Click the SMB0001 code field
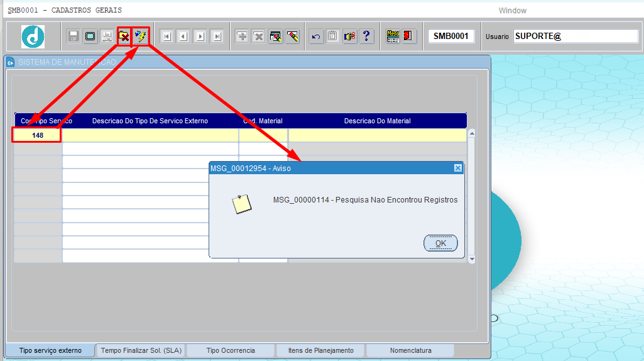Screen dimensions: 644x361 (451, 36)
